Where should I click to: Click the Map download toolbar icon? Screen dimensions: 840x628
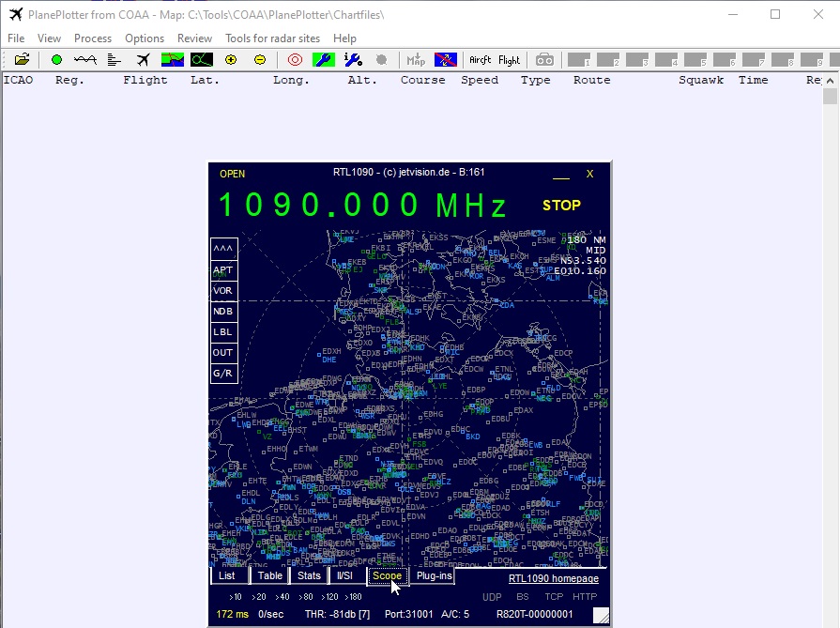416,59
